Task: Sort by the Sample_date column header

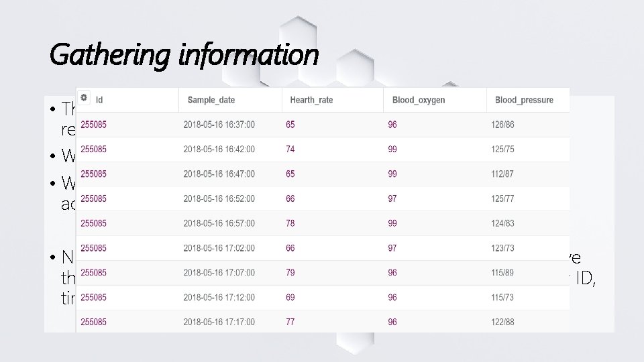Action: coord(211,100)
